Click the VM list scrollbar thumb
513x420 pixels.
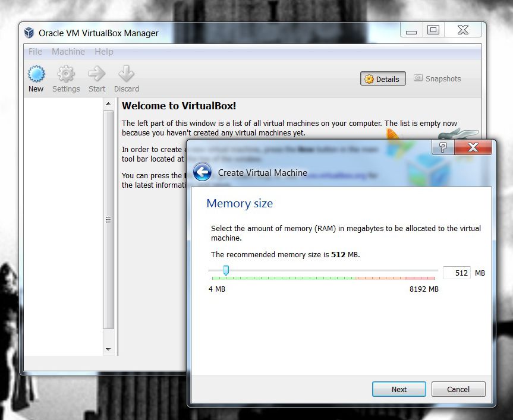[x=108, y=220]
